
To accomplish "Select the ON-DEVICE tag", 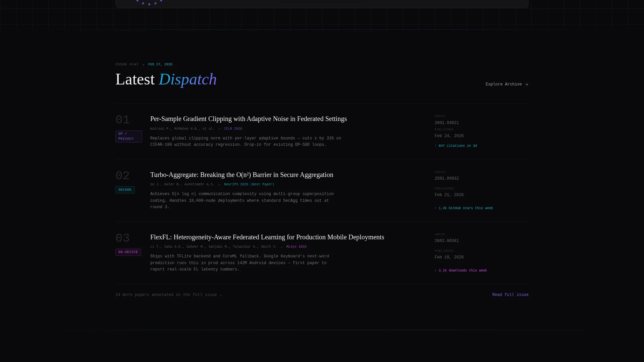I will (128, 252).
